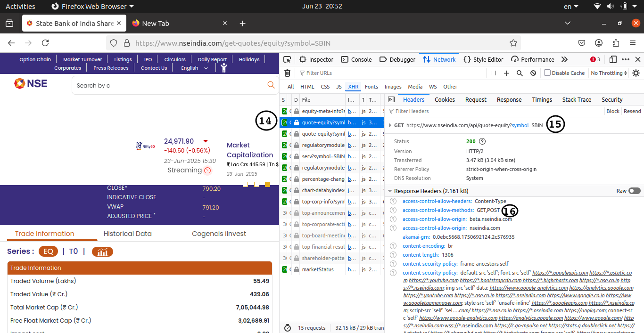Collapse the Response Headers section
644x333 pixels.
click(x=390, y=191)
